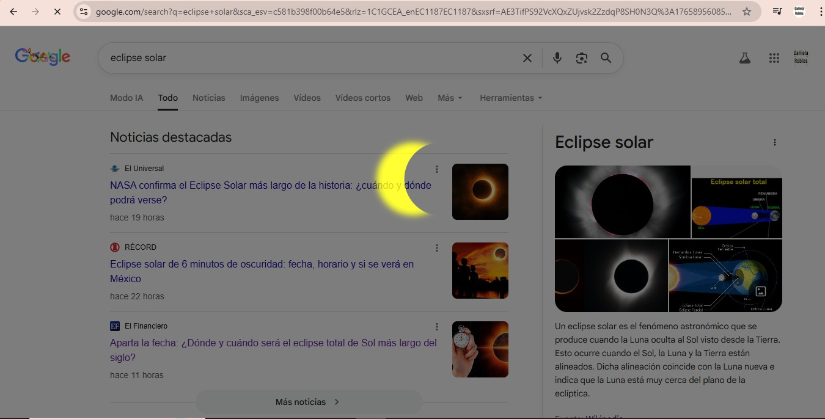Click the El Financiero source icon

[115, 326]
